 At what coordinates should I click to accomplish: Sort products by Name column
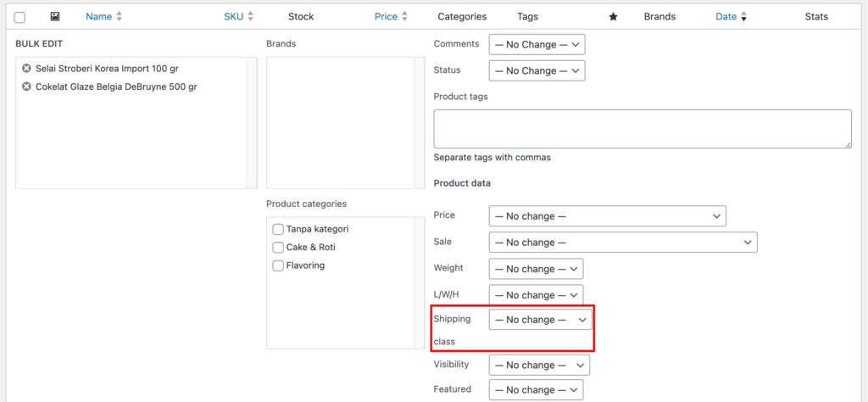click(98, 17)
